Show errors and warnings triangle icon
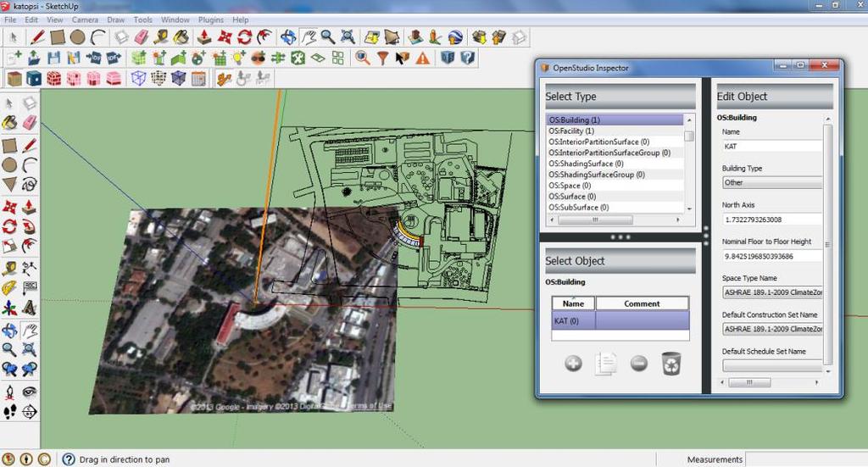Image resolution: width=868 pixels, height=467 pixels. (422, 58)
